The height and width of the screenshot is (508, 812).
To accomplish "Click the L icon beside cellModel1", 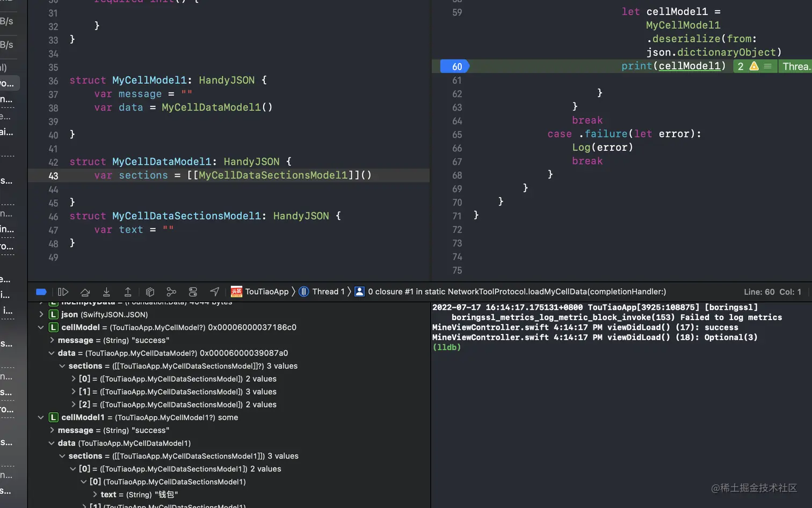I will coord(54,417).
